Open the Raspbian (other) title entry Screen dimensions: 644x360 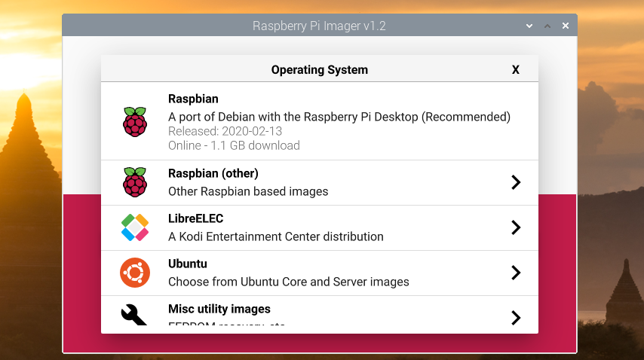coord(213,173)
